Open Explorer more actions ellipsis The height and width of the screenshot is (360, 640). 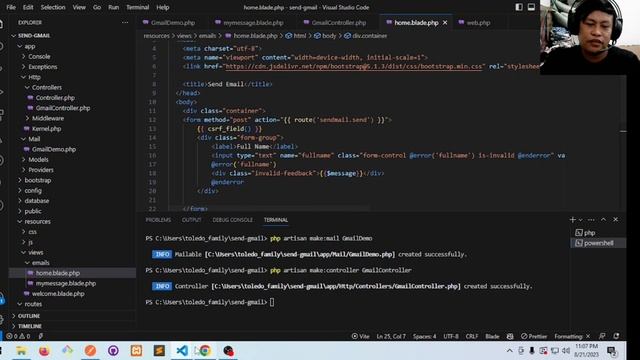click(x=125, y=23)
